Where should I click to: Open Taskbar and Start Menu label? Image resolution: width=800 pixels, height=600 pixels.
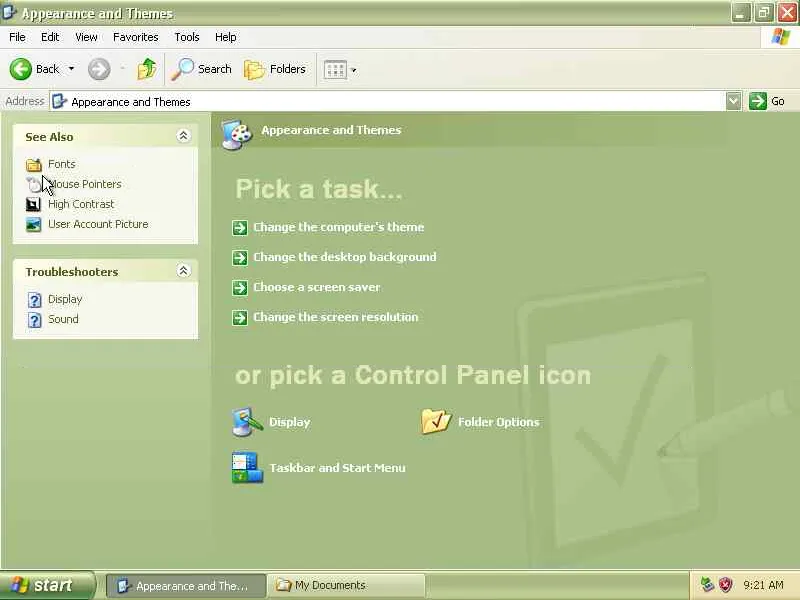click(337, 468)
